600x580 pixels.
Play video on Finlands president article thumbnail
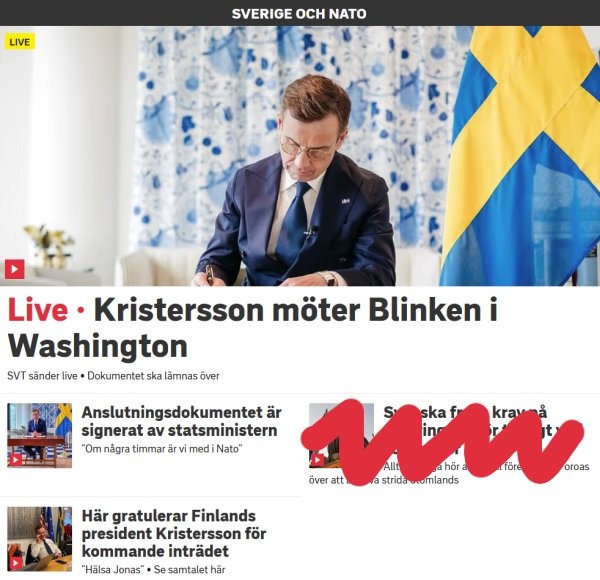point(16,563)
